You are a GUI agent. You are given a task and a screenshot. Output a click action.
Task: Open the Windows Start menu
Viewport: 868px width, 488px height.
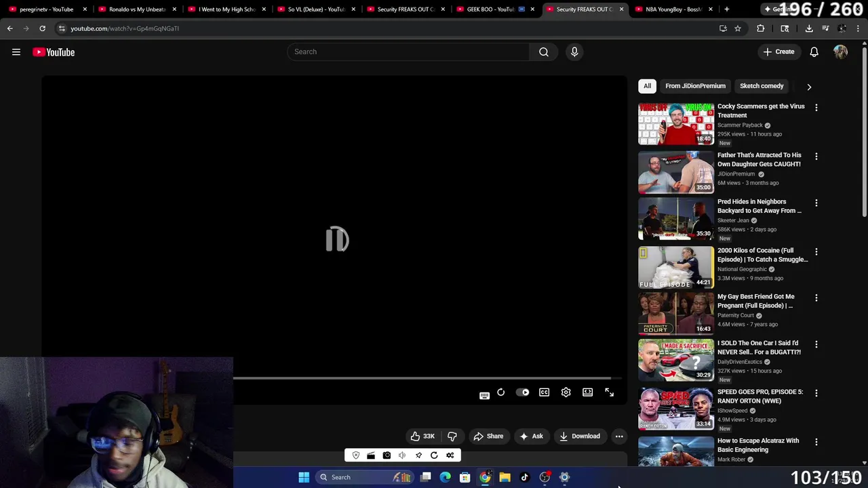304,477
